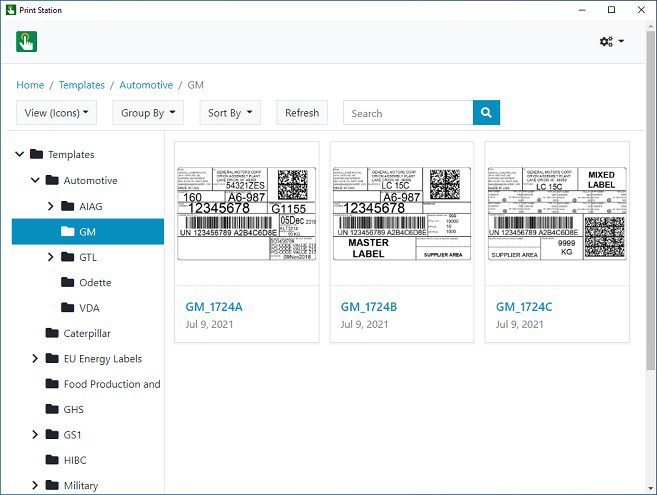Viewport: 657px width, 495px height.
Task: Click the scrollbar down arrow
Action: (x=650, y=489)
